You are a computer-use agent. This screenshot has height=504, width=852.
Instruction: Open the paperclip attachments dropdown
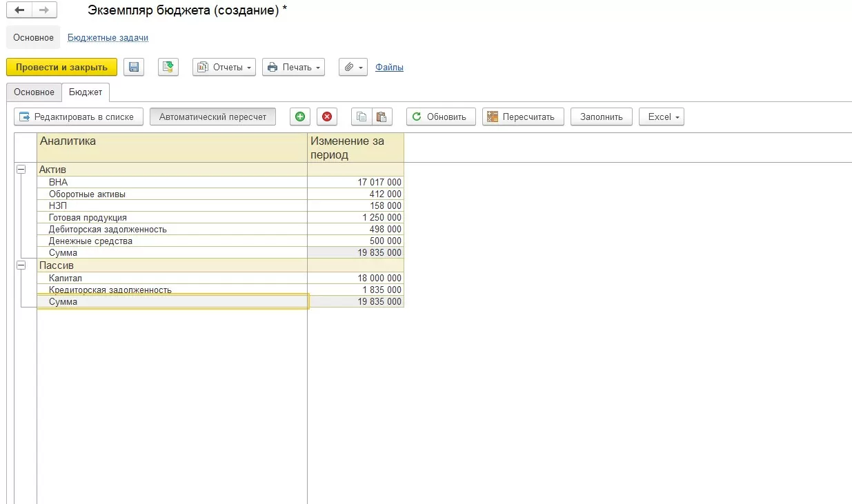[353, 67]
